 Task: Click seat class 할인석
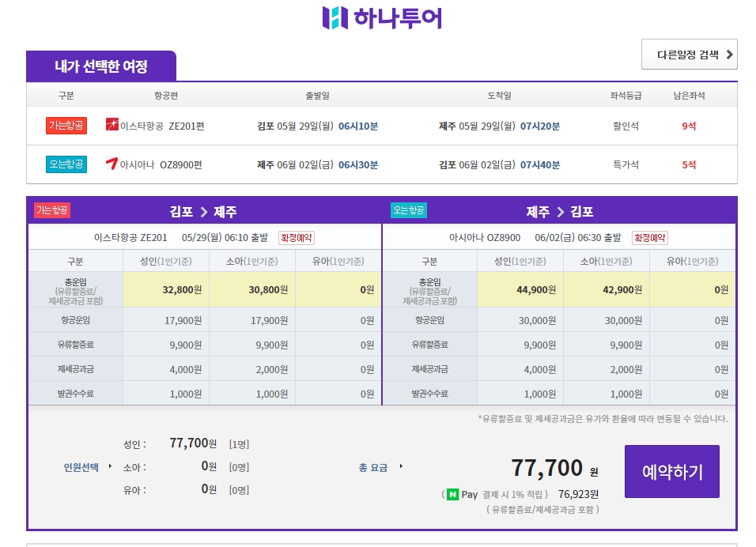click(626, 126)
